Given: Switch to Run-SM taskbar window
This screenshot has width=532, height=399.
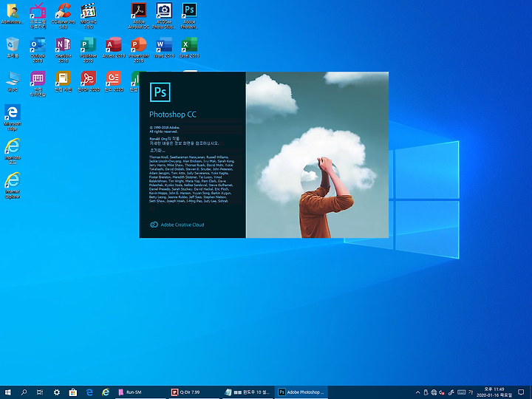Looking at the screenshot, I should click(140, 392).
